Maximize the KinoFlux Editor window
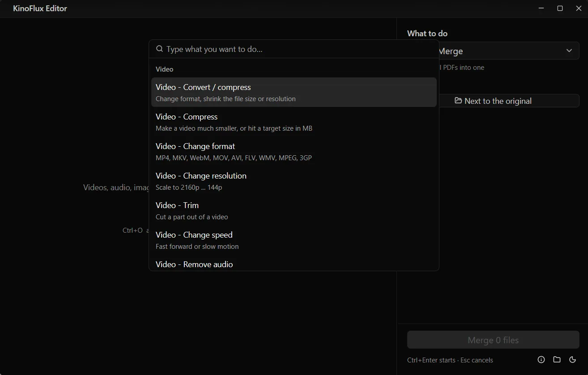588x375 pixels. (x=560, y=9)
